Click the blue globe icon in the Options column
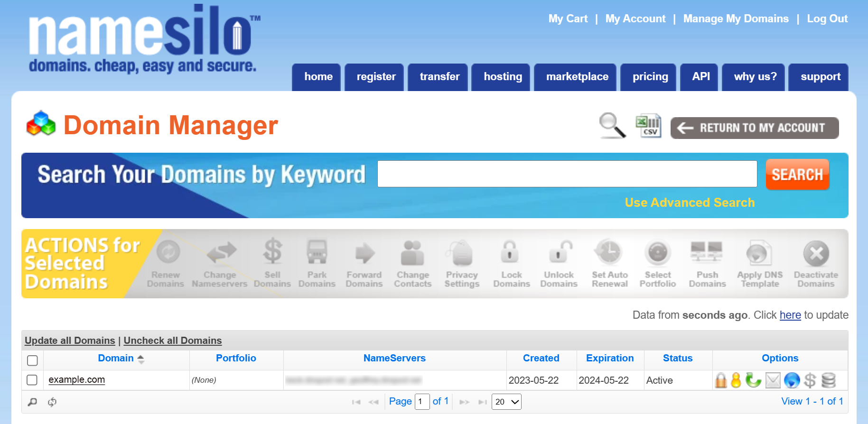The height and width of the screenshot is (424, 868). (792, 380)
